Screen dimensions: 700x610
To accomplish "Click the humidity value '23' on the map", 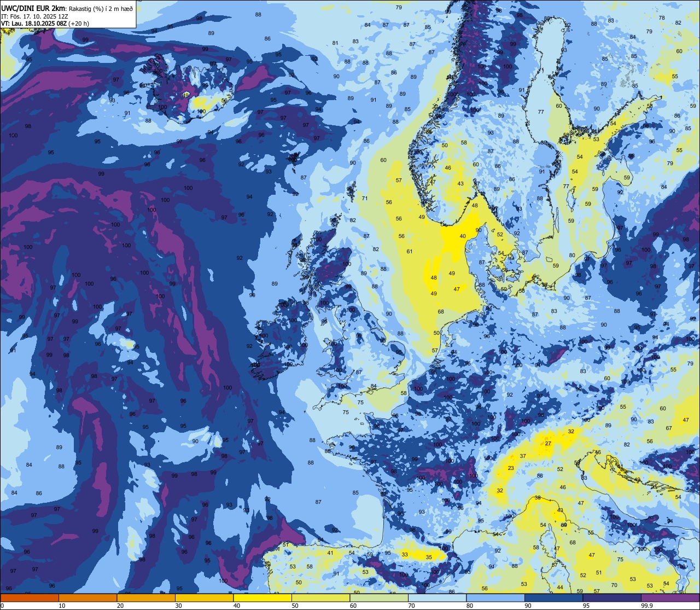I will 511,468.
